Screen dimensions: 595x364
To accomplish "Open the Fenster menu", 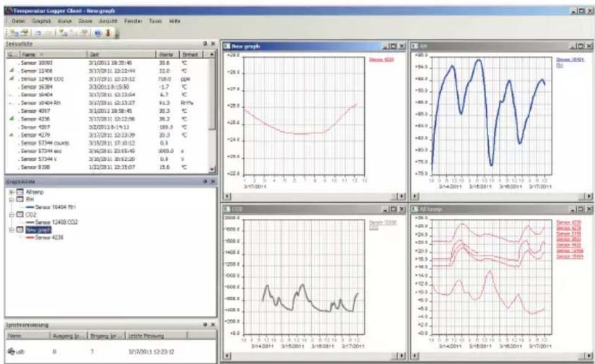I will (x=133, y=21).
